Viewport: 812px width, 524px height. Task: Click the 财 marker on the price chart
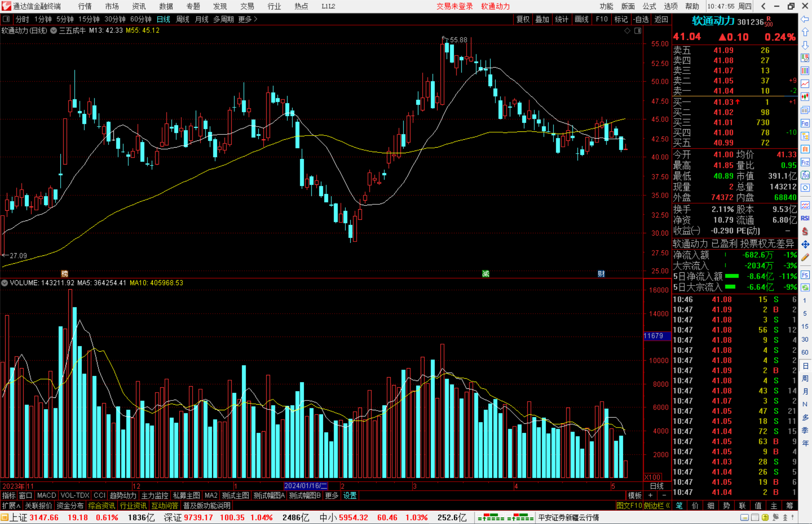601,274
